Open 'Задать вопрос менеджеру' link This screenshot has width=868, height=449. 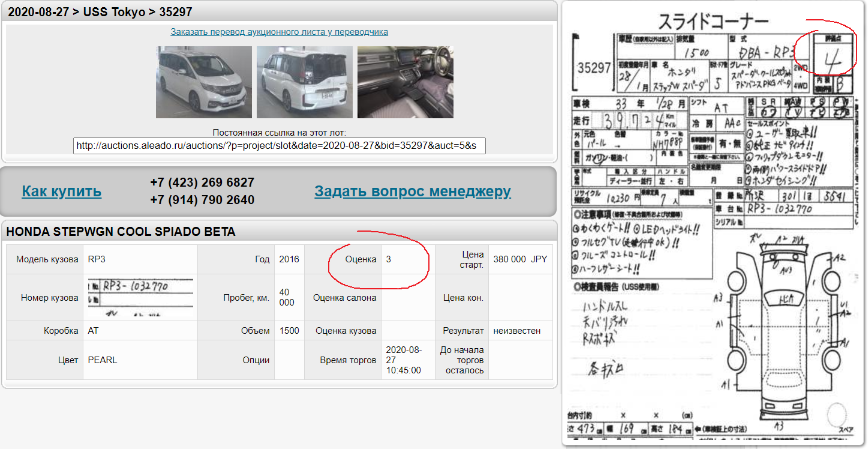pyautogui.click(x=413, y=191)
